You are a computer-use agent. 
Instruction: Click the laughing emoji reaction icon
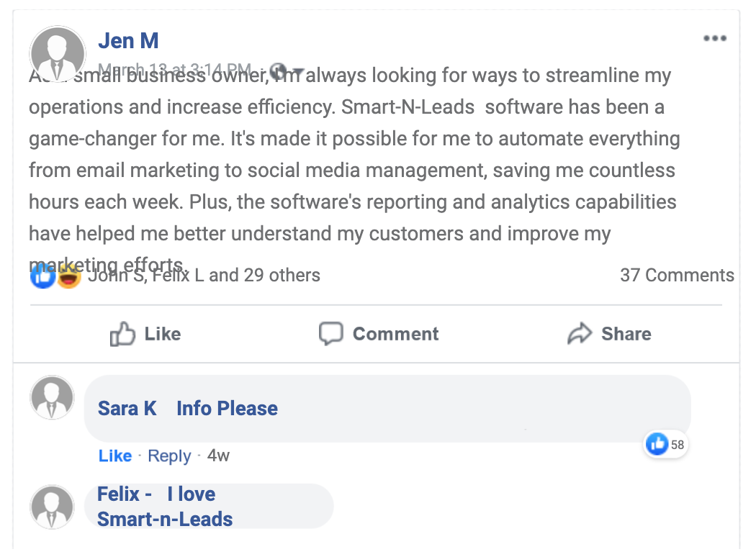pyautogui.click(x=68, y=276)
